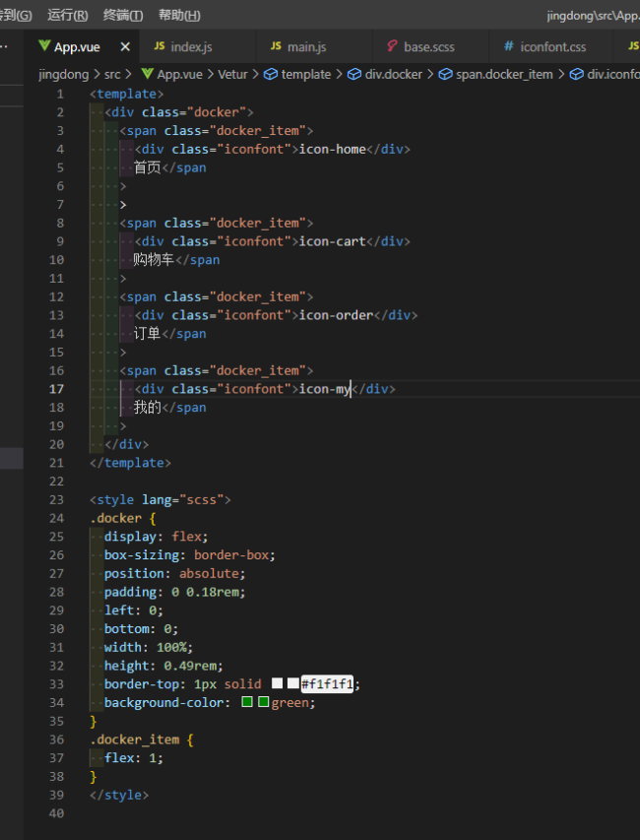Click the JS icon on main.js tab
Viewport: 640px width, 840px height.
pos(276,46)
